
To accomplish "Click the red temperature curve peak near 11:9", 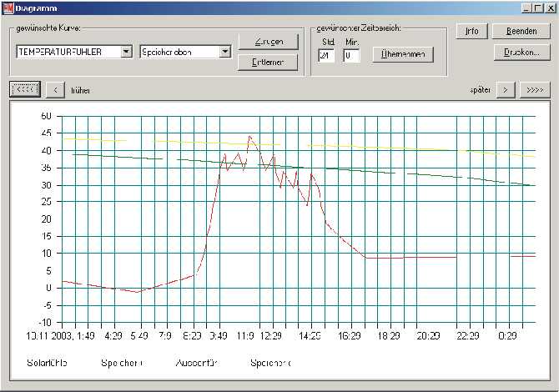I will (249, 136).
